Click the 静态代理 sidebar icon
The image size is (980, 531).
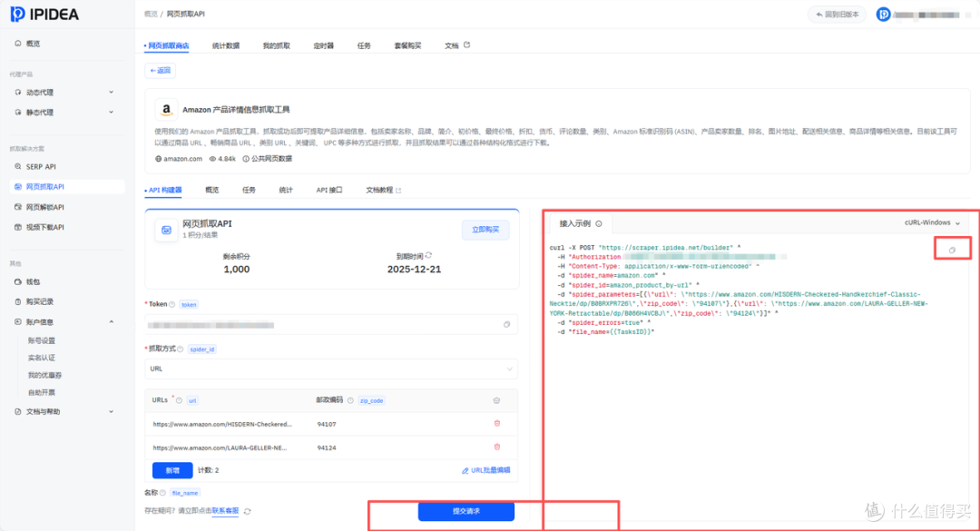pos(17,113)
